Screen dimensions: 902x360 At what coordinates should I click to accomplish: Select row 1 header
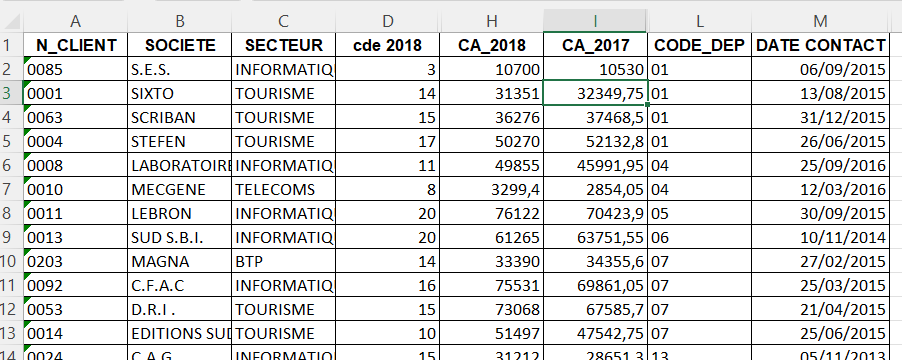point(12,45)
